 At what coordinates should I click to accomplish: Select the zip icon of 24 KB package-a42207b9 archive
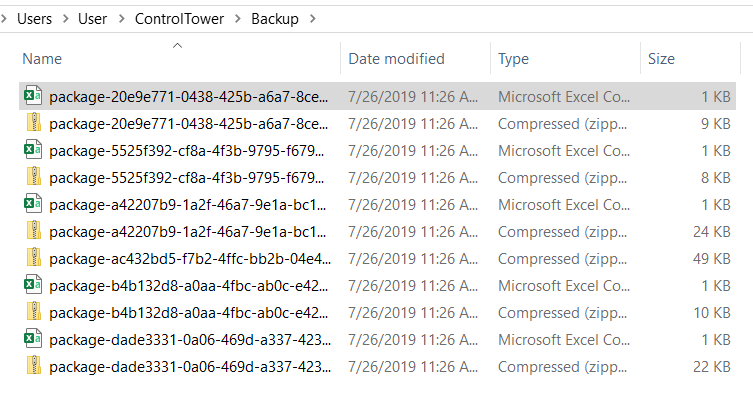click(x=33, y=231)
